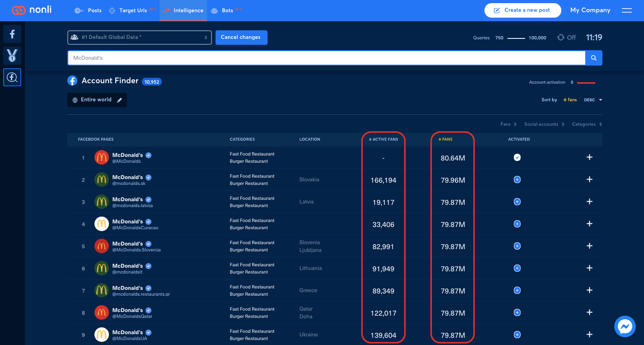Image resolution: width=644 pixels, height=345 pixels.
Task: Open the Facebook icon in left sidebar
Action: coord(12,34)
